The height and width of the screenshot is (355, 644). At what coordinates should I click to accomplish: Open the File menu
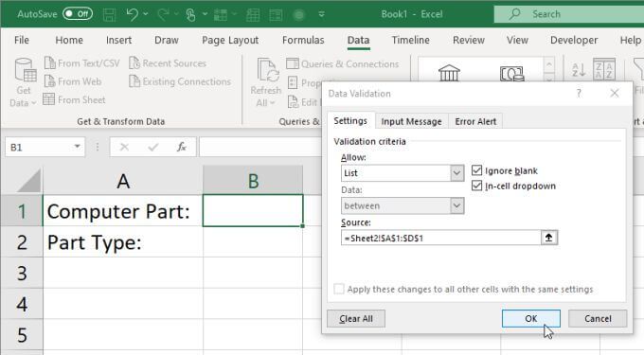click(22, 40)
